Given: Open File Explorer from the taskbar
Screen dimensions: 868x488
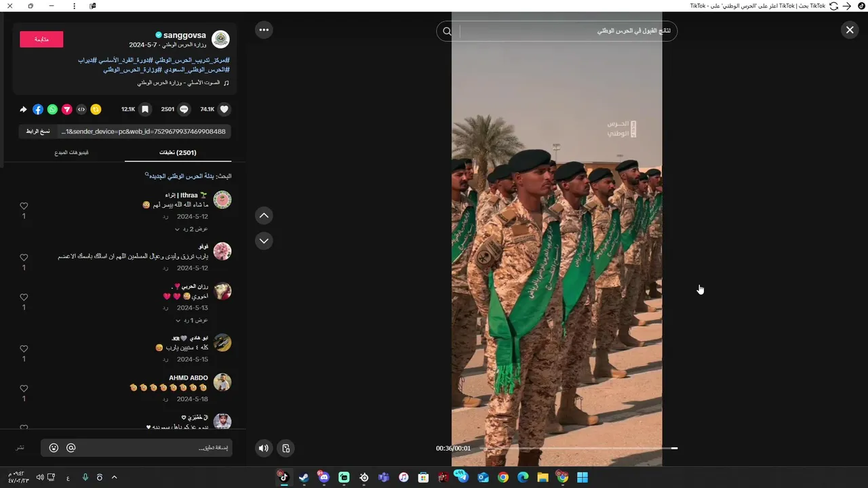Looking at the screenshot, I should click(542, 477).
